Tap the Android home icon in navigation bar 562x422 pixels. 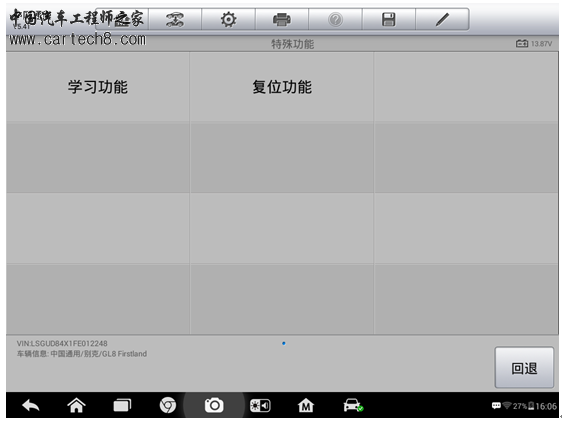click(x=76, y=406)
